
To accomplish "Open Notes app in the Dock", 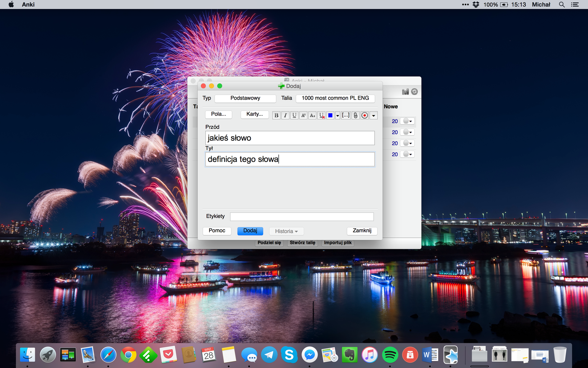I will (x=229, y=355).
